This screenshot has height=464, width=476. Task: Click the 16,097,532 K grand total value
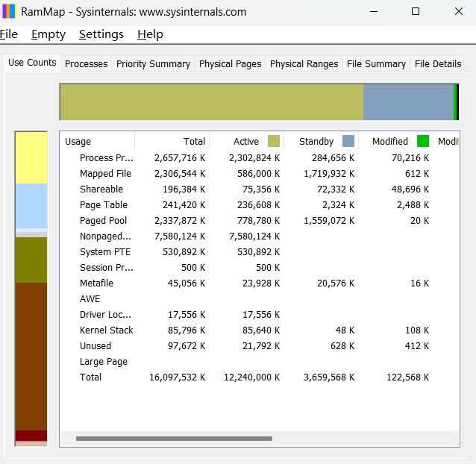(178, 377)
